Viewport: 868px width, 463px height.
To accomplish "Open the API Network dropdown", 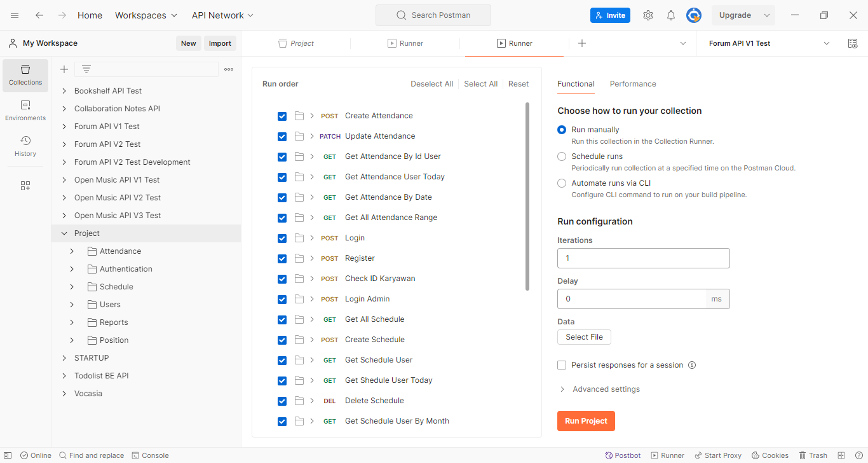I will coord(222,15).
